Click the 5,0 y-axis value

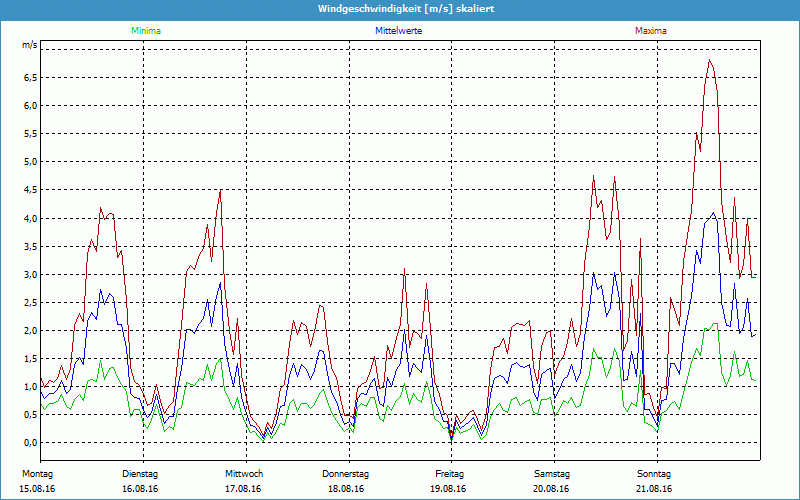click(30, 162)
